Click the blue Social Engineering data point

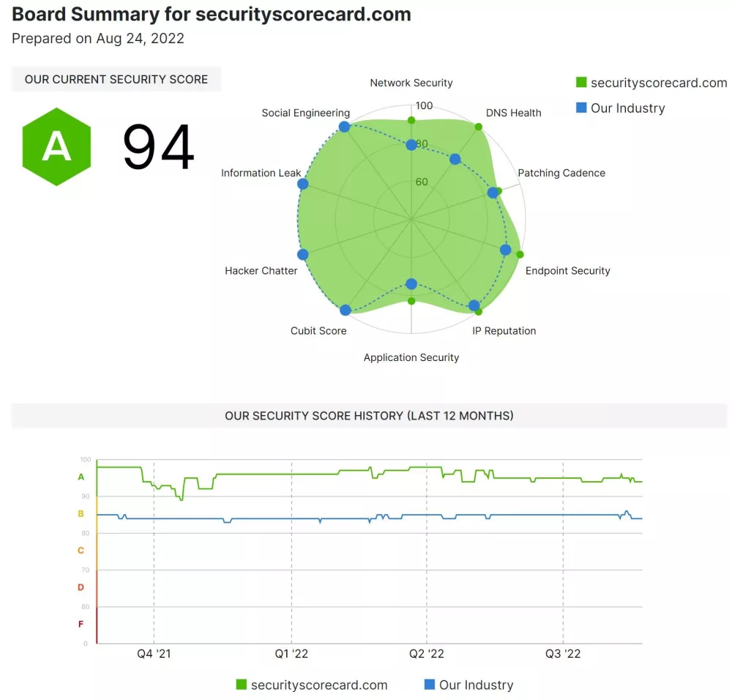[x=344, y=127]
